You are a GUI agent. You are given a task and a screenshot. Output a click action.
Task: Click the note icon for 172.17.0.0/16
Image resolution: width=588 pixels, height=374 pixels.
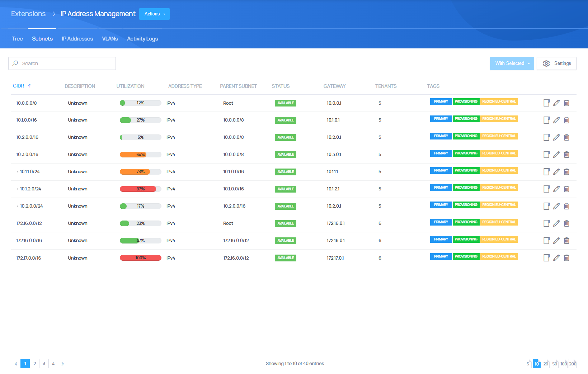point(546,258)
